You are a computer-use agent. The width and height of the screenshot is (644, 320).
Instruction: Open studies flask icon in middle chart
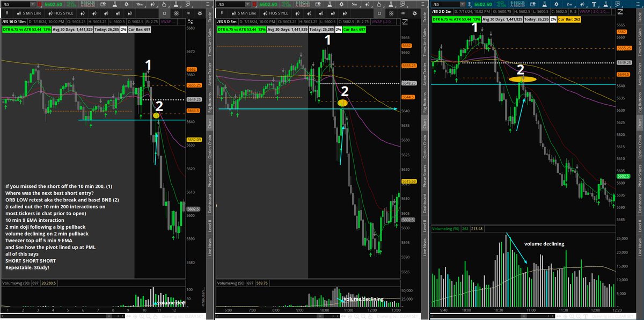coord(330,4)
